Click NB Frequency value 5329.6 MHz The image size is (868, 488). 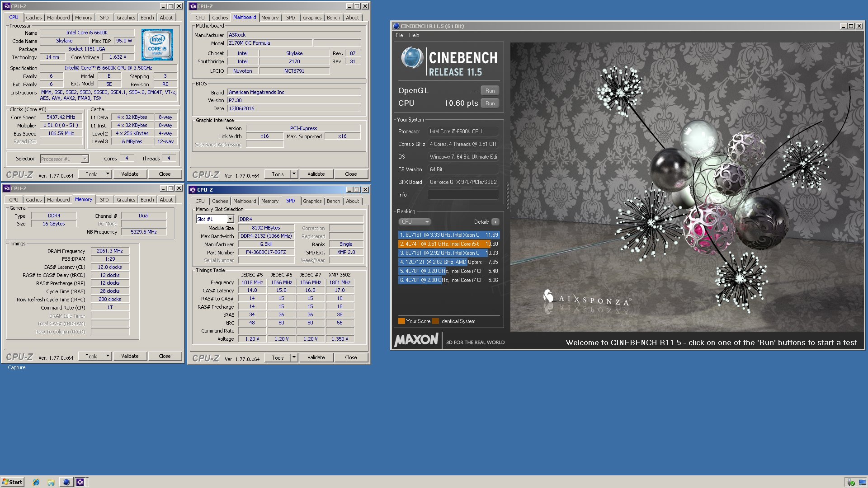coord(144,232)
